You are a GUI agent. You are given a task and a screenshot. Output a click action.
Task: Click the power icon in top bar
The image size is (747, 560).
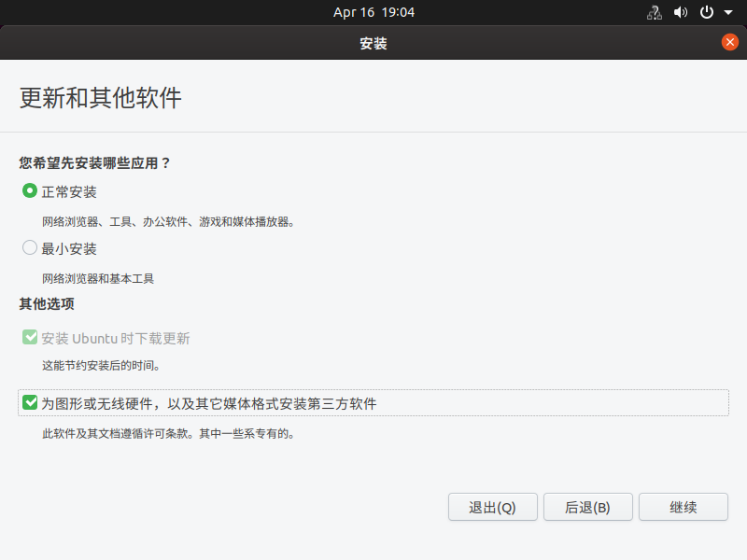(707, 12)
